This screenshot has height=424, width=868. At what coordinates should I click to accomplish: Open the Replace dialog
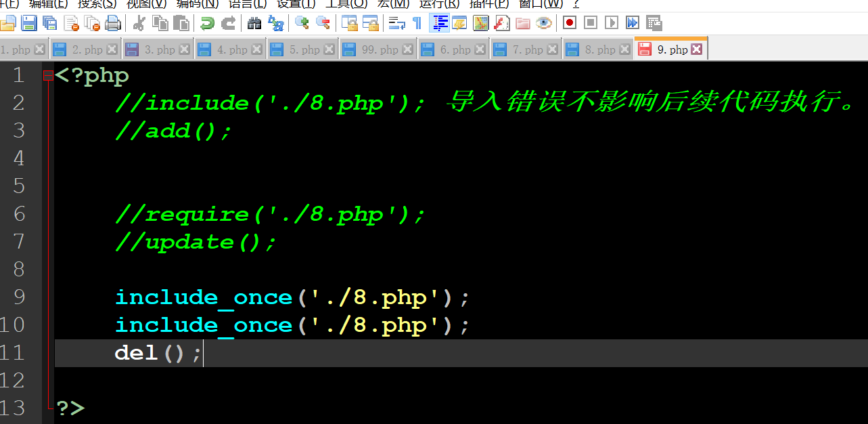275,22
